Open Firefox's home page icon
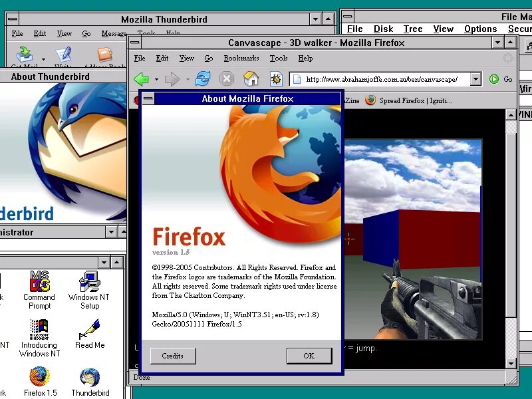532x399 pixels. [251, 78]
